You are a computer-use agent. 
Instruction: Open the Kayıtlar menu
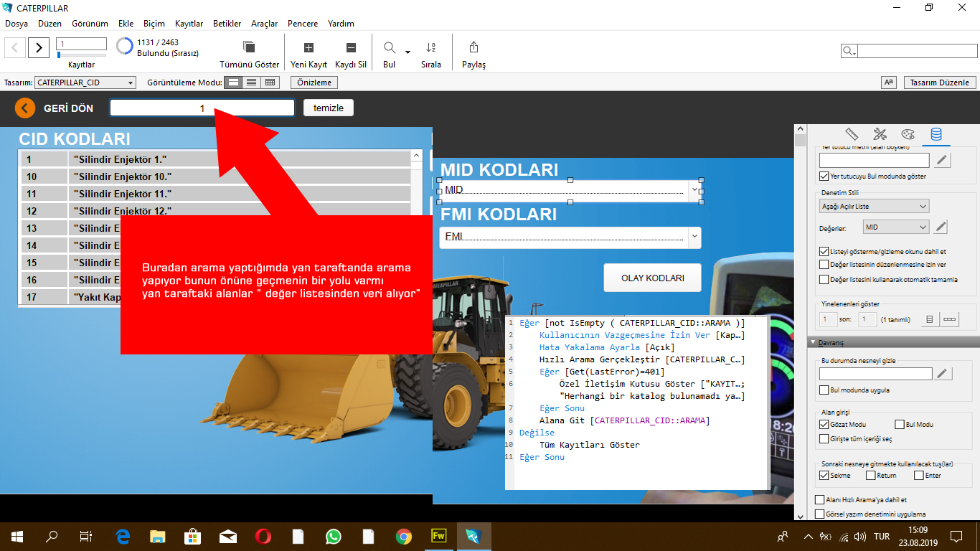[x=189, y=24]
